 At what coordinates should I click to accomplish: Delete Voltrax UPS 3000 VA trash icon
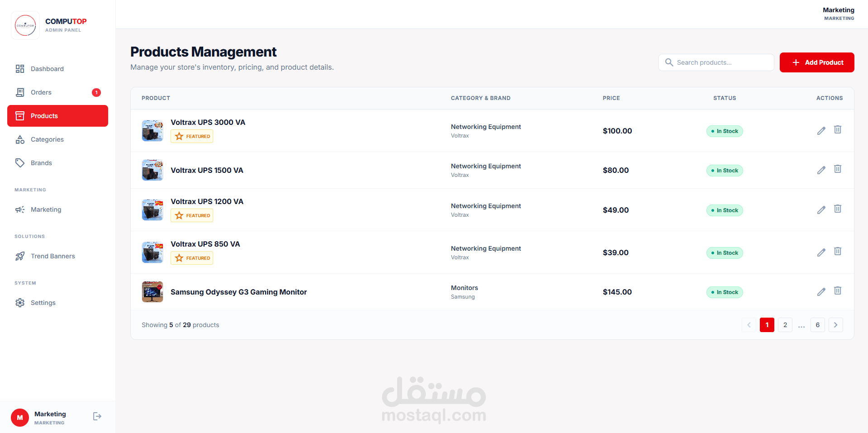[838, 130]
